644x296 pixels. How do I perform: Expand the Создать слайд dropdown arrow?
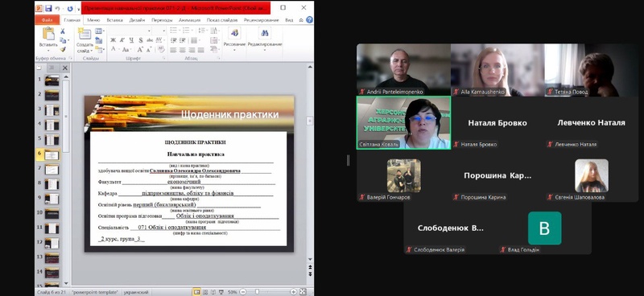(x=90, y=51)
